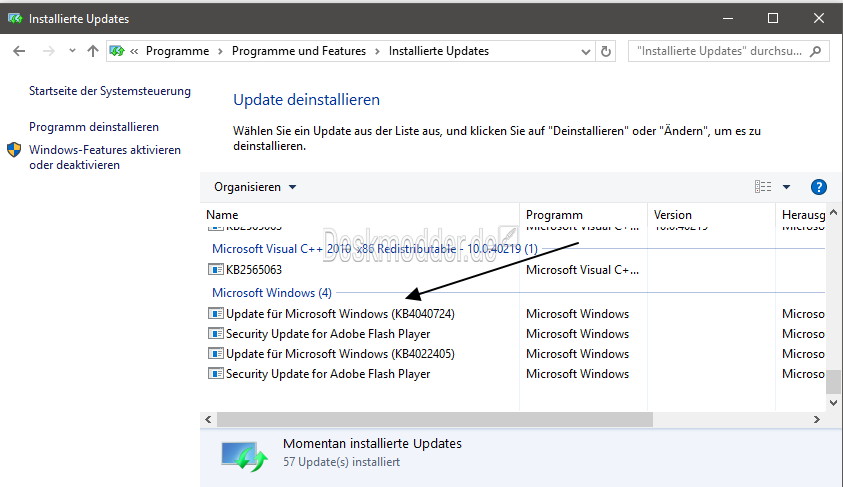The height and width of the screenshot is (487, 843).
Task: Open more view options dropdown arrow
Action: (787, 187)
